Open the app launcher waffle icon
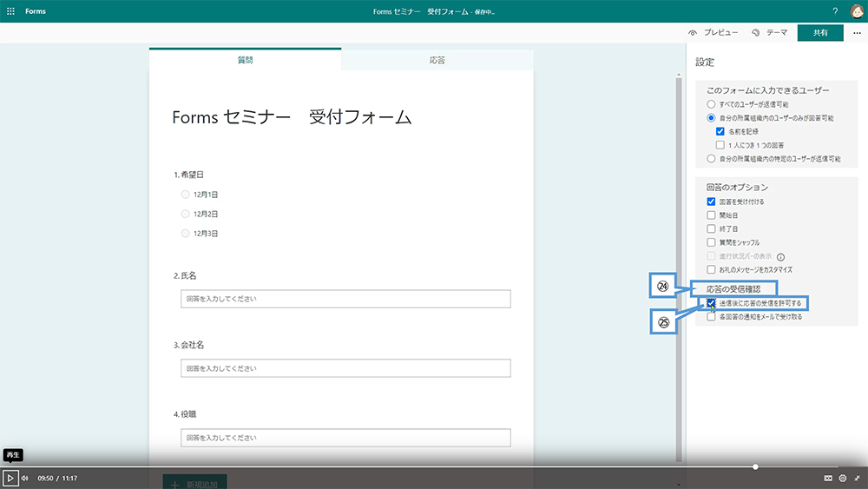868x489 pixels. pyautogui.click(x=10, y=11)
